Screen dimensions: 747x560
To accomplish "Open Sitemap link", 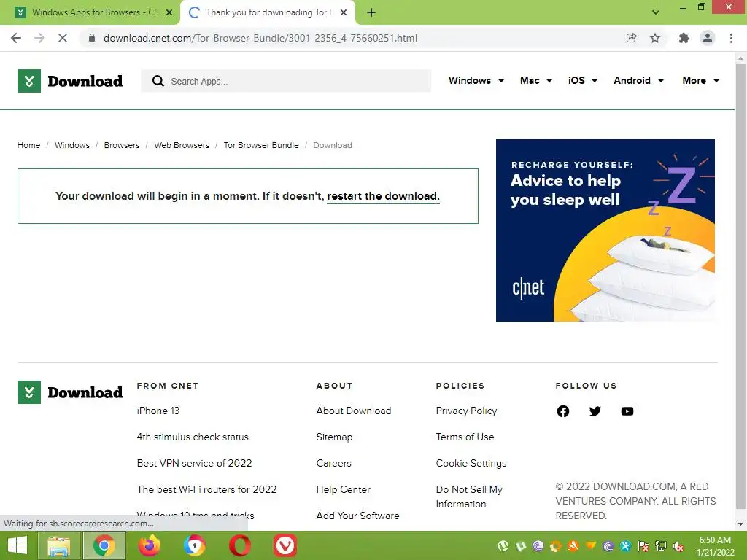I will point(334,437).
